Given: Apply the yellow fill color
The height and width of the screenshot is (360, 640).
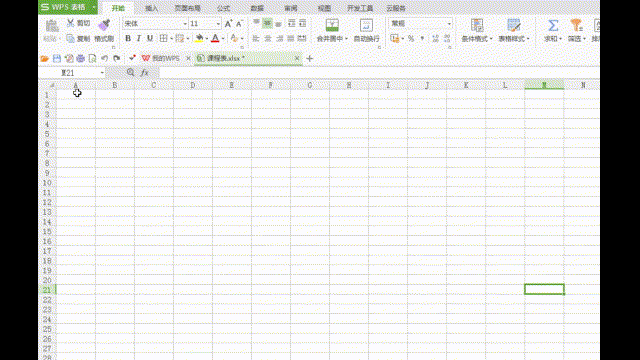Looking at the screenshot, I should tap(199, 38).
